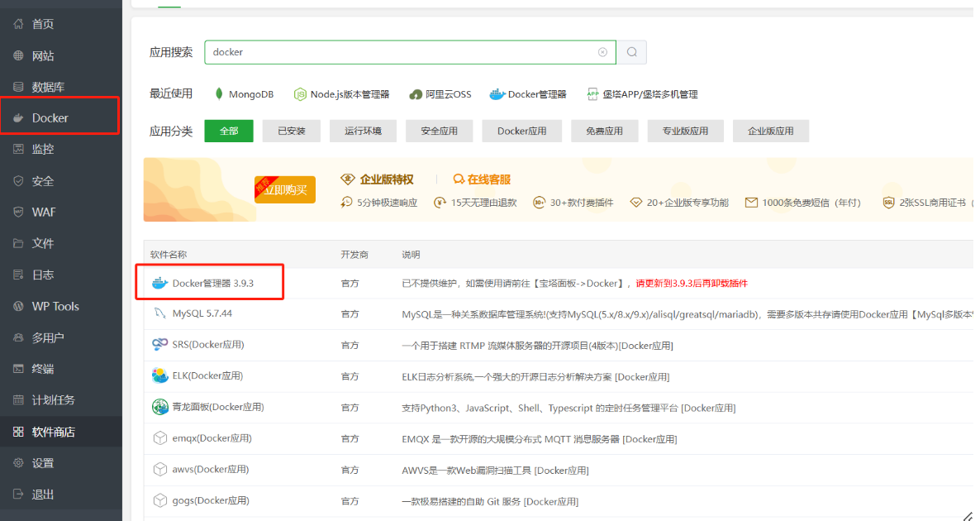This screenshot has width=980, height=521.
Task: Click the MongoDB leaf icon in recent
Action: click(219, 94)
